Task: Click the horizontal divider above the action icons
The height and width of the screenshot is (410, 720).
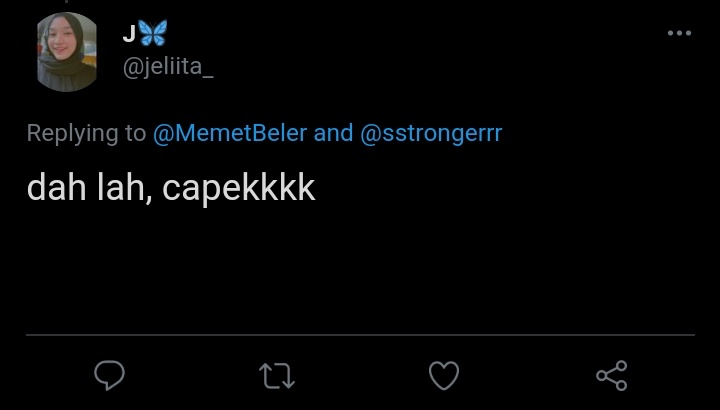Action: (360, 334)
